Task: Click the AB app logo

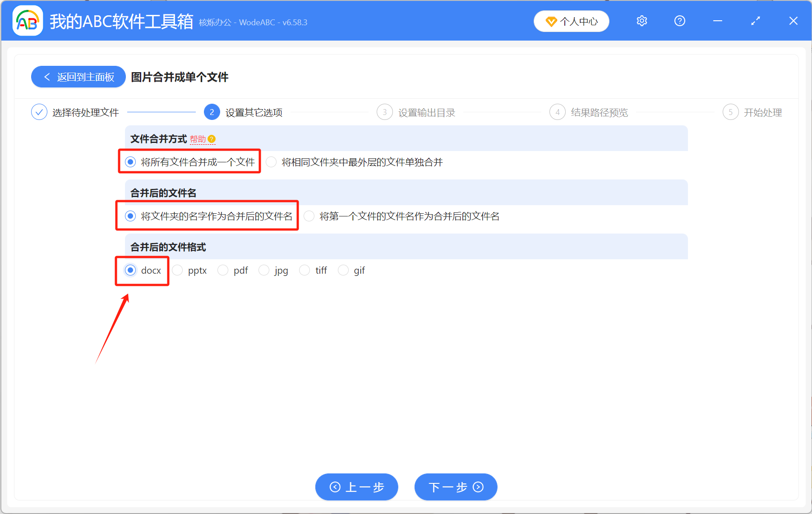Action: coord(27,20)
